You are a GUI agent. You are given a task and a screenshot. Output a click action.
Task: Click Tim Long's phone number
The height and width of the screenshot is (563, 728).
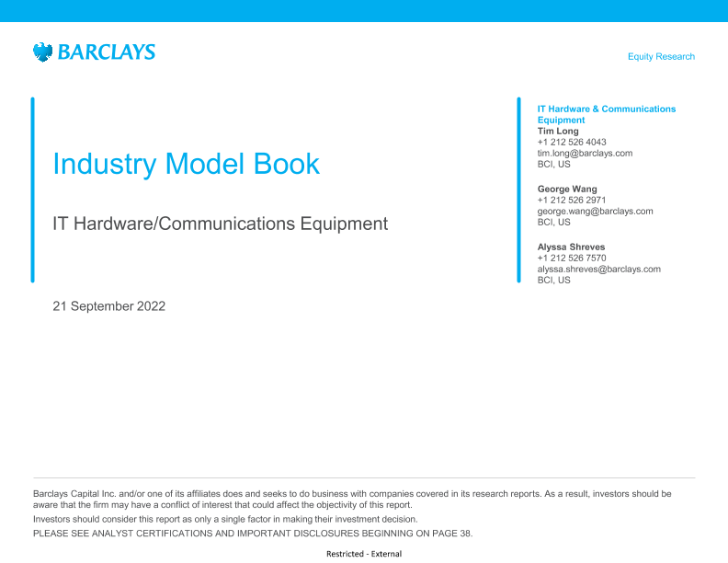(x=571, y=143)
